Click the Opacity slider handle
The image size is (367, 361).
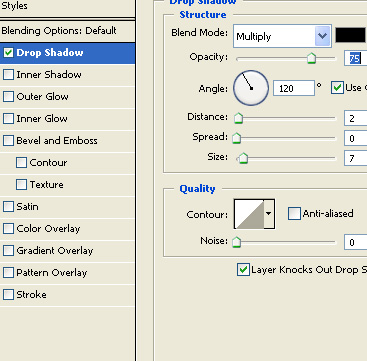(311, 58)
